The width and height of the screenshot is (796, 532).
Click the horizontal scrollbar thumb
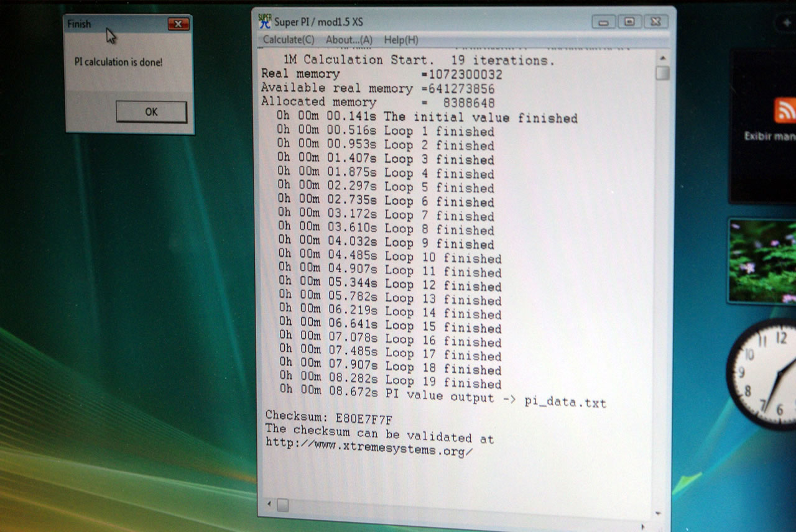282,505
